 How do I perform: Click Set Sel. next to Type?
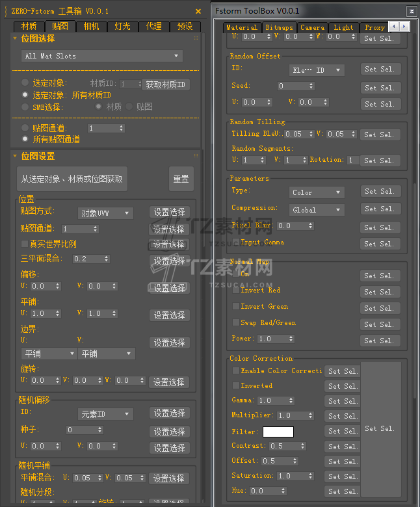[380, 191]
